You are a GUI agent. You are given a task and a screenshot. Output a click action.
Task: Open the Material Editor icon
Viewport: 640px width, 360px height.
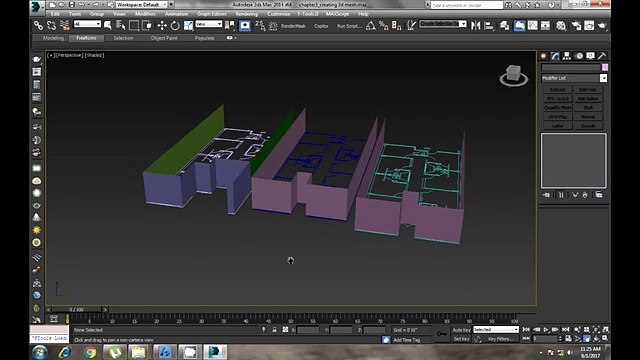point(561,26)
